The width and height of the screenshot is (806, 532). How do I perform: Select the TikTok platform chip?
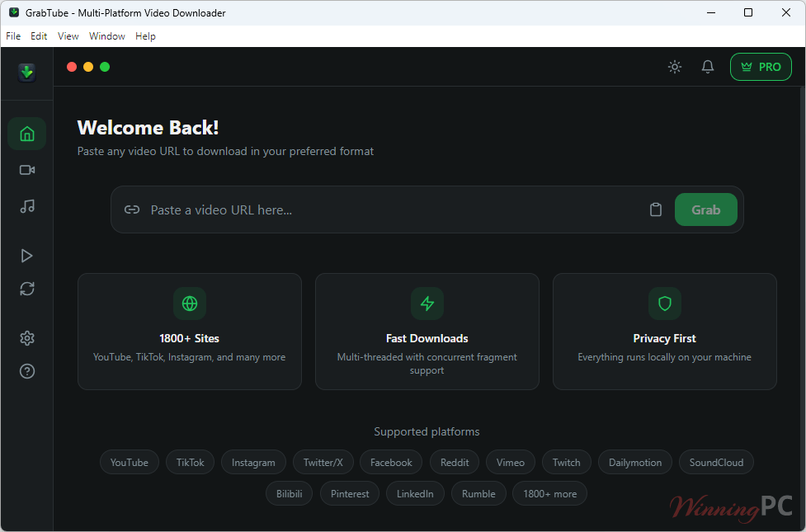click(191, 462)
